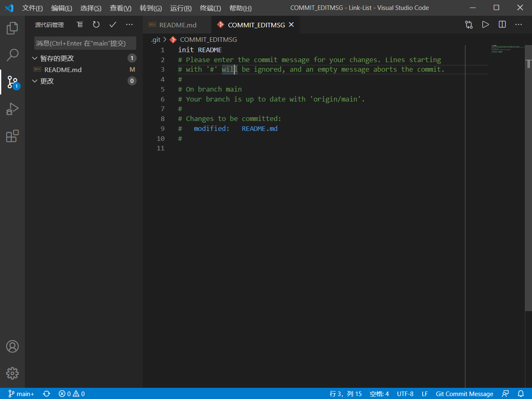Switch to the README.md editor tab
Viewport: 532px width, 399px height.
pos(177,25)
